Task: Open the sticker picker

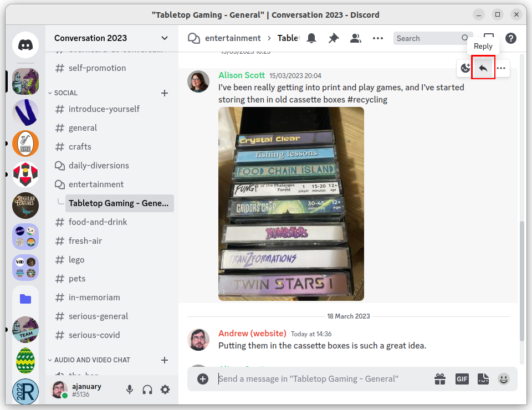Action: click(x=483, y=379)
